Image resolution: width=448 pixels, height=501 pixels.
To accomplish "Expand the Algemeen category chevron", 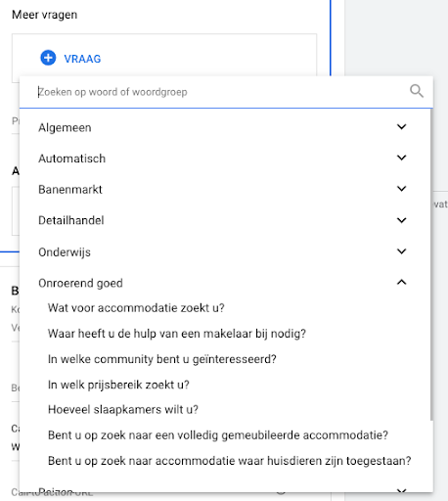I will click(x=402, y=126).
